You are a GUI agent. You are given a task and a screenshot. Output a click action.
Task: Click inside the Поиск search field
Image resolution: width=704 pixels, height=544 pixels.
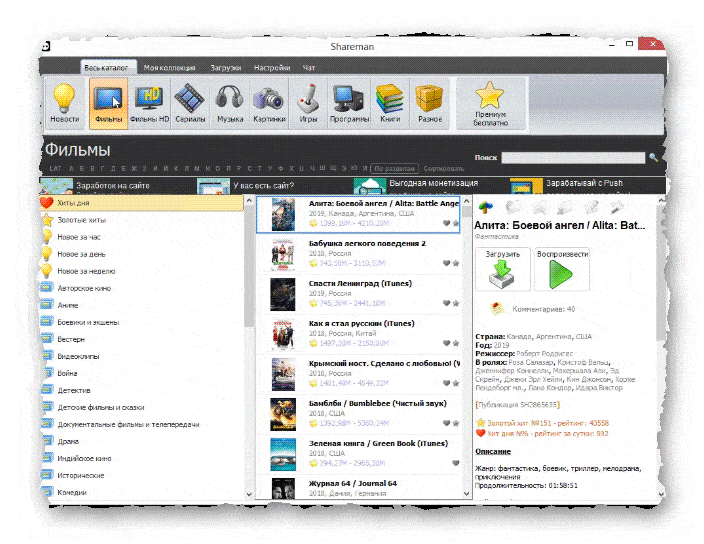573,158
